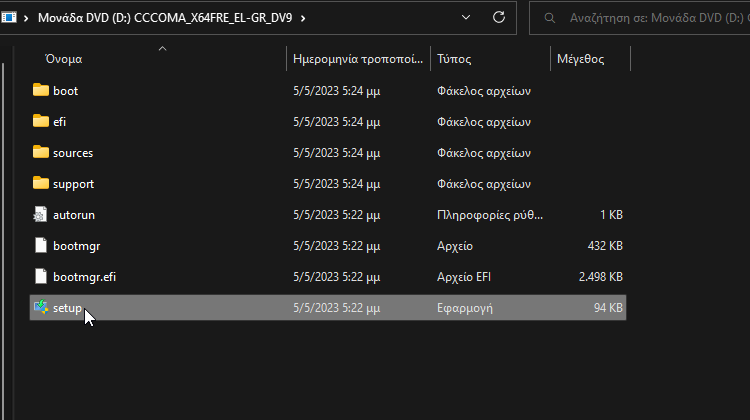Select the efi folder name
Image resolution: width=750 pixels, height=420 pixels.
59,122
